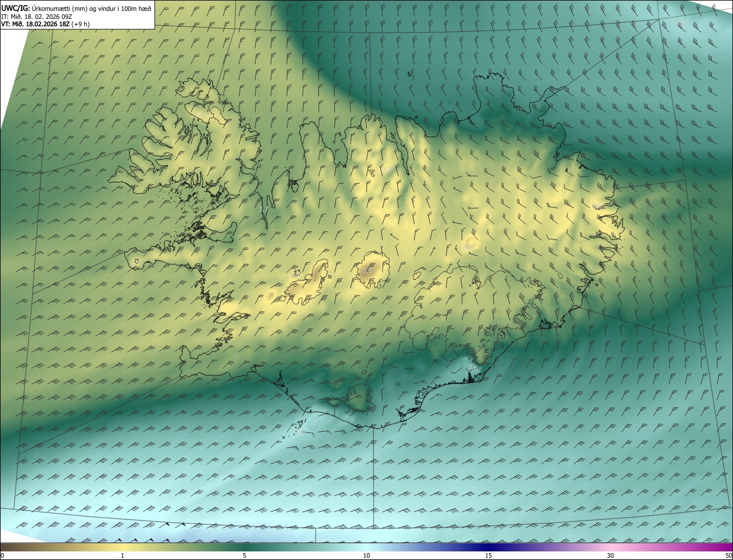Click the 3.7 precipitation value label
Viewport: 733px width, 560px height.
pos(263,210)
